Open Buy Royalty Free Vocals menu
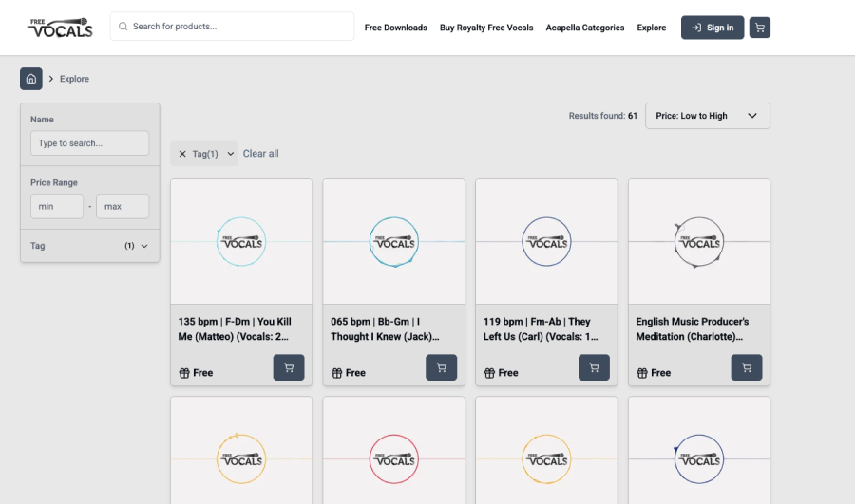The height and width of the screenshot is (504, 855). (x=486, y=28)
